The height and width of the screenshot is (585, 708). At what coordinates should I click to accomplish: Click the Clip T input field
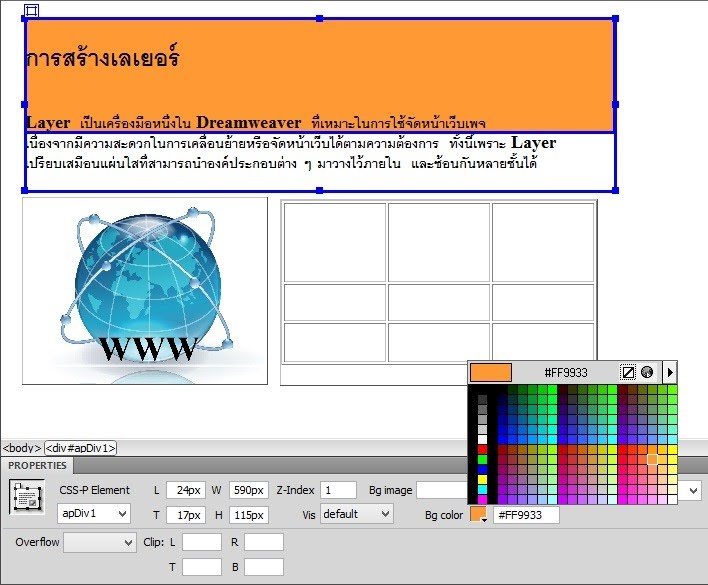202,567
